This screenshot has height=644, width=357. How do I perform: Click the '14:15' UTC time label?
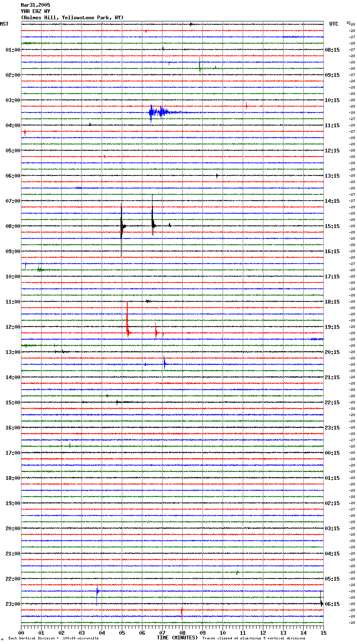[332, 201]
